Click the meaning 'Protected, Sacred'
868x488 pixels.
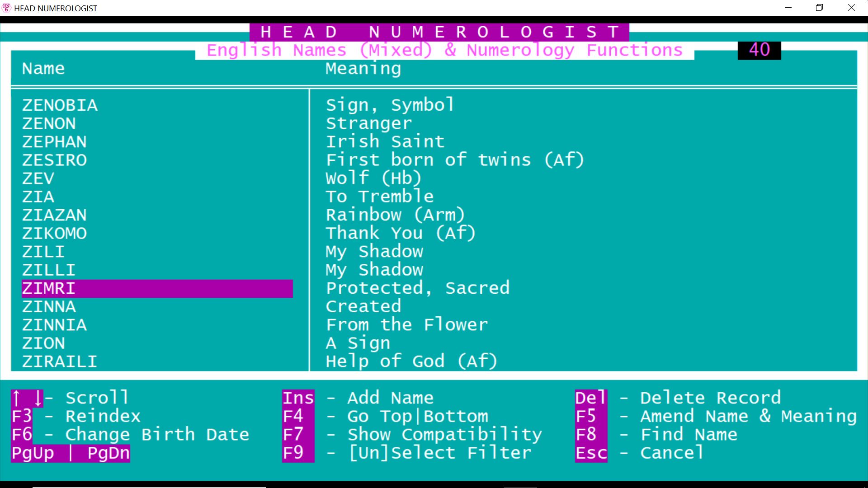418,288
